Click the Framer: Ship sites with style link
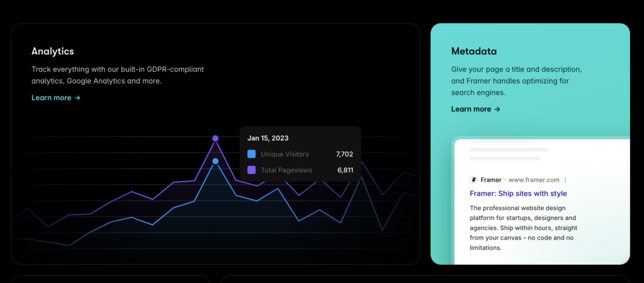 518,194
